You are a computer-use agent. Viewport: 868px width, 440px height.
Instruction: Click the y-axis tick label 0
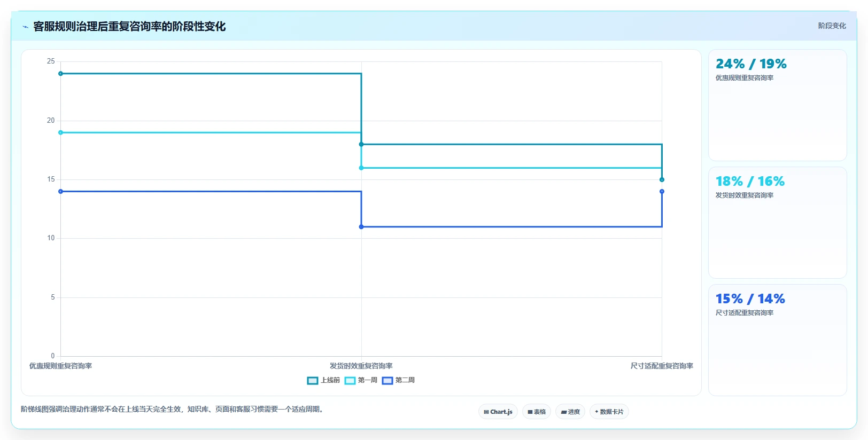(x=53, y=356)
